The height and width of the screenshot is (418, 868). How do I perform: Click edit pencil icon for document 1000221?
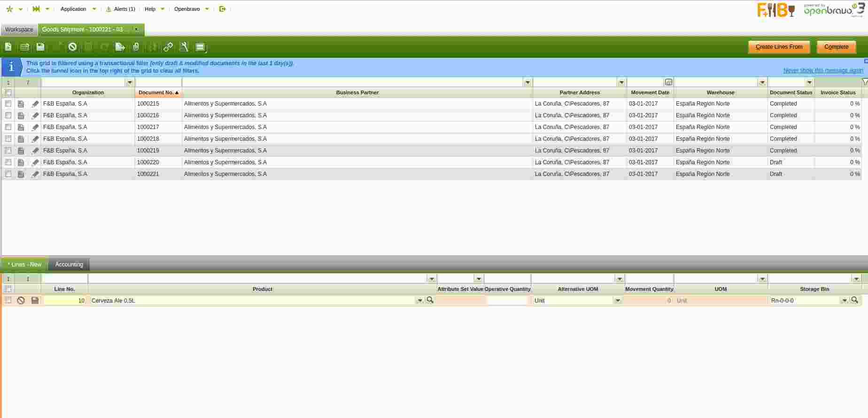[x=35, y=174]
